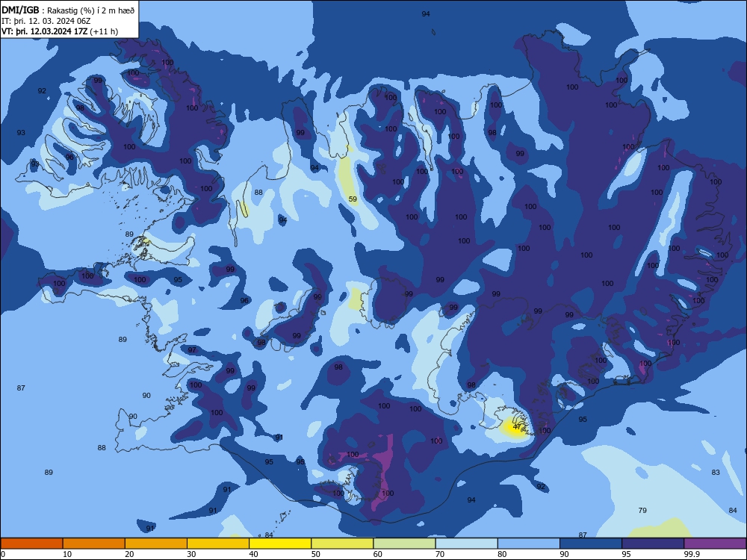
Task: Click the legend tick label '20'
Action: (x=129, y=554)
